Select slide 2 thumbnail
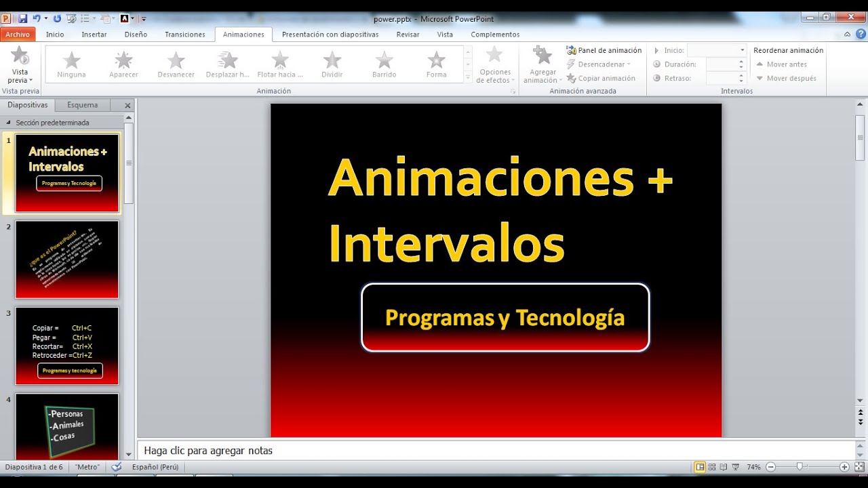Image resolution: width=868 pixels, height=488 pixels. 67,260
